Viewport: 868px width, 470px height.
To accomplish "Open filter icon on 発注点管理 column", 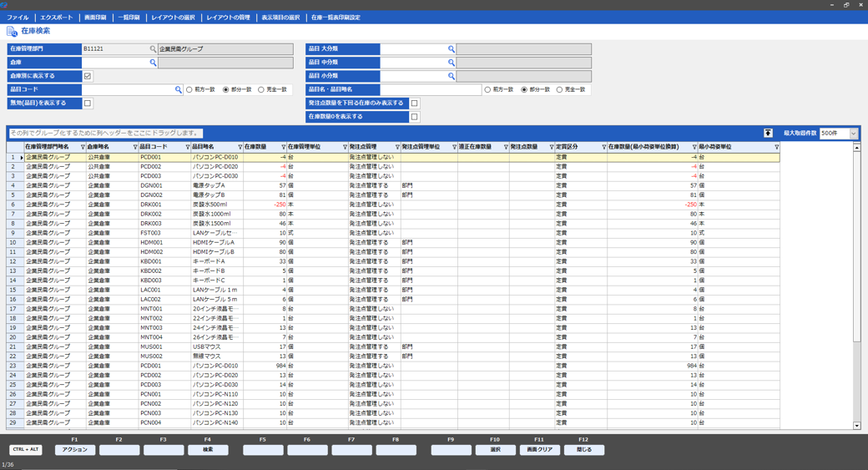I will coord(397,147).
